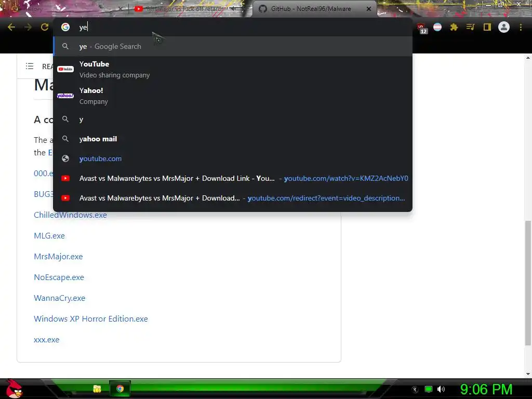Open the Avast vs Malwarebytes youtube.com/redirect suggestion
Screen dimensions: 532x399
coord(233,198)
